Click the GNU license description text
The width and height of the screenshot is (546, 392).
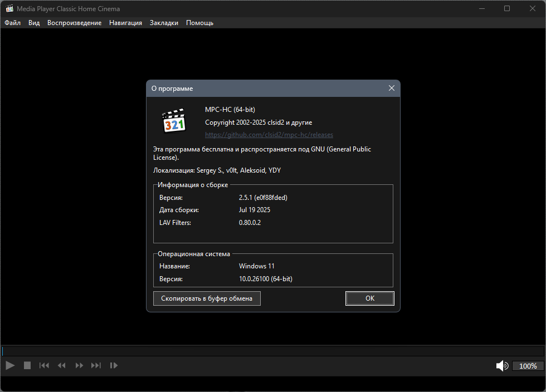[262, 153]
